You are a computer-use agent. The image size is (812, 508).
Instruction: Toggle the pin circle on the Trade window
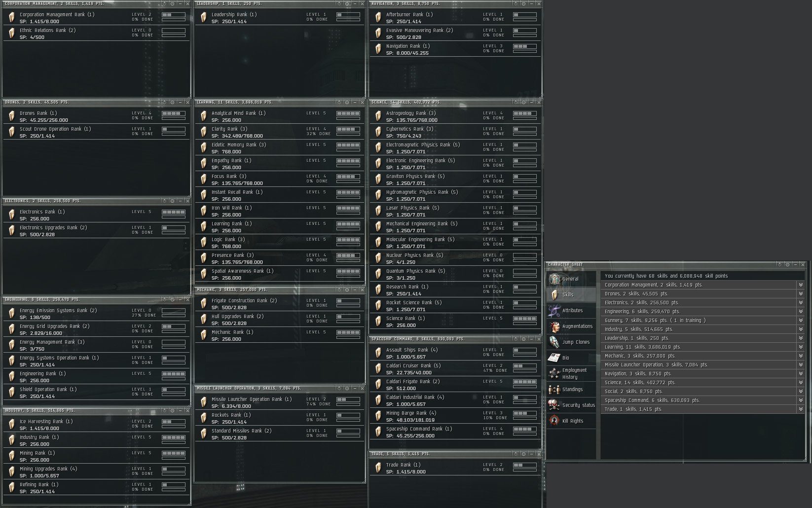(523, 454)
